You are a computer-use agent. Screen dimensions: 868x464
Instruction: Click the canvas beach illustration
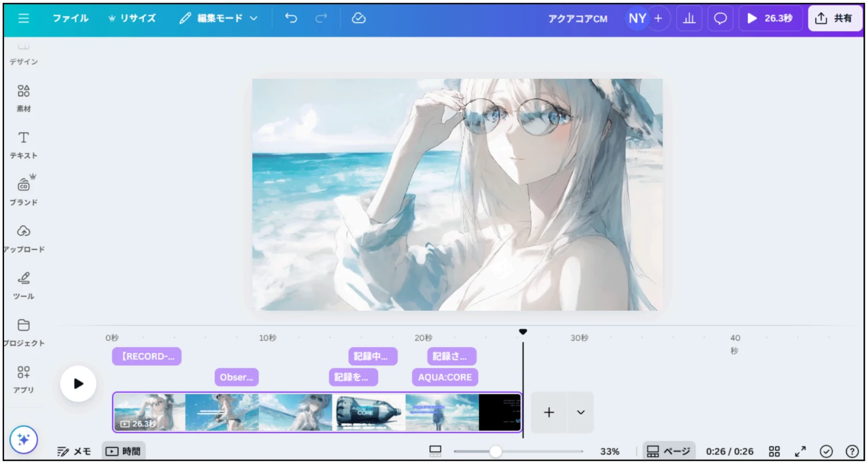point(457,195)
